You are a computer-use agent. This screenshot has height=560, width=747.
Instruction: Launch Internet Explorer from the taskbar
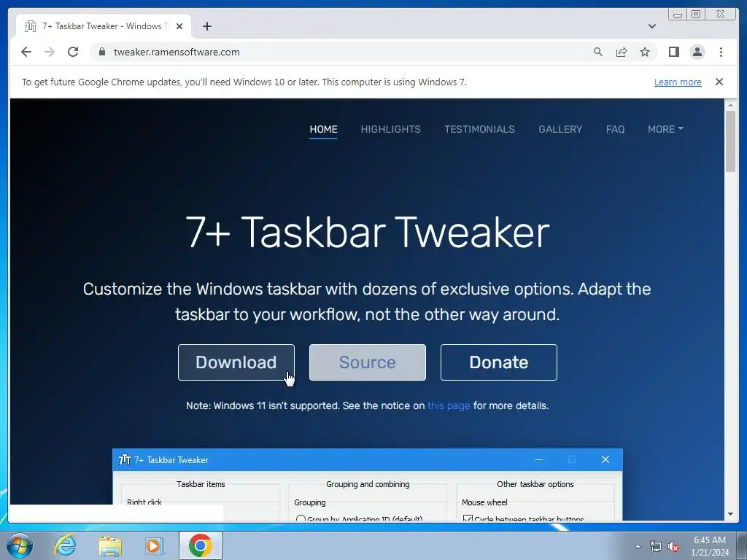point(65,545)
